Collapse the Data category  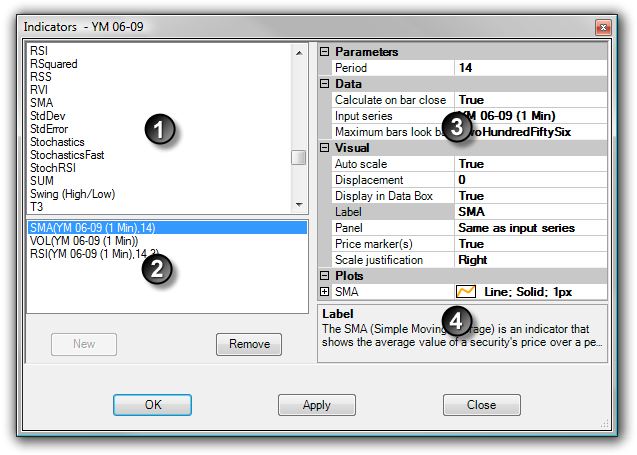(x=324, y=84)
